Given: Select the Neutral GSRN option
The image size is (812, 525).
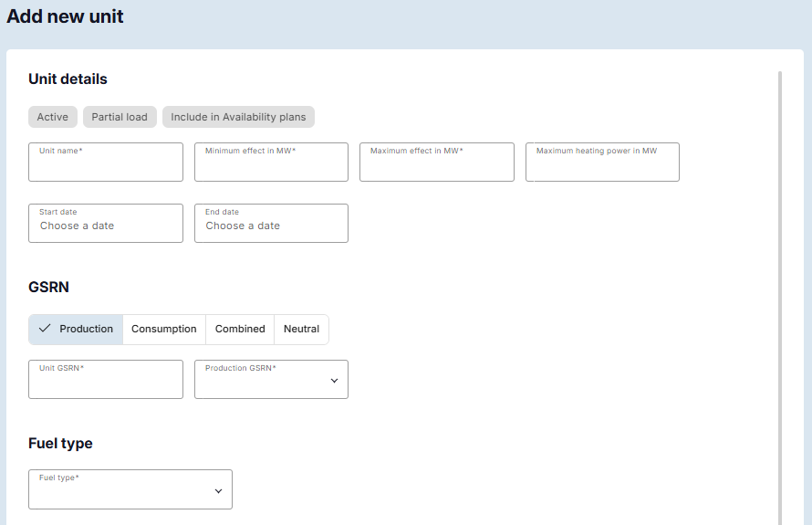Looking at the screenshot, I should (x=301, y=329).
